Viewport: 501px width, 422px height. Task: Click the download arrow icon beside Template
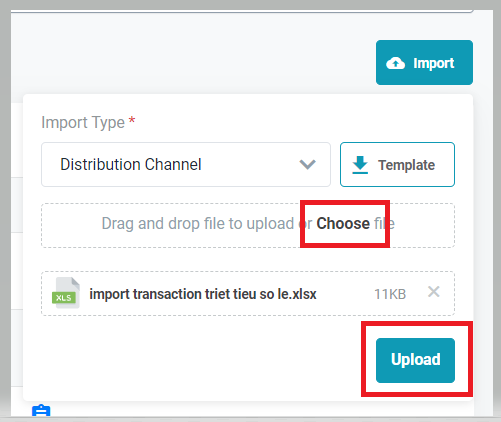(x=360, y=165)
